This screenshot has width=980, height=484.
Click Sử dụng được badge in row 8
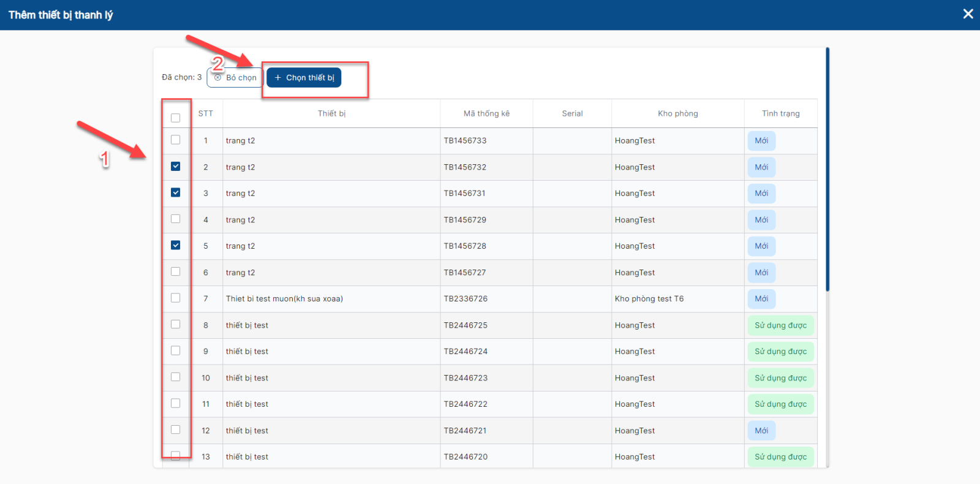coord(780,325)
